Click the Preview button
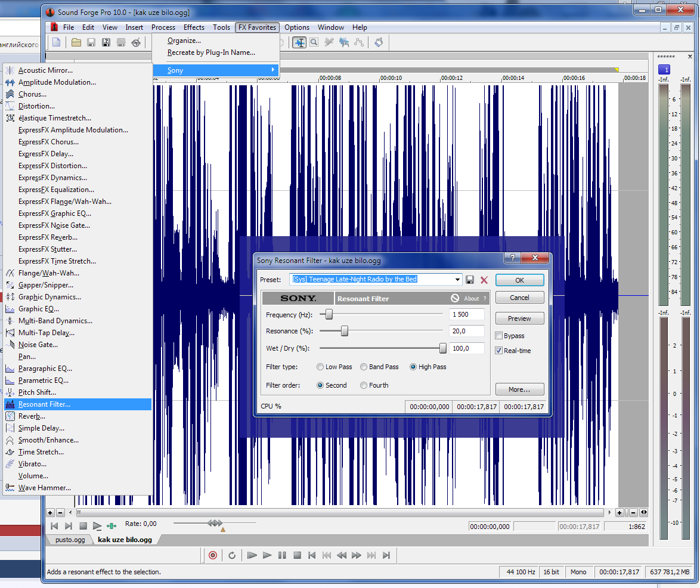Screen dimensions: 700x588 tap(520, 318)
